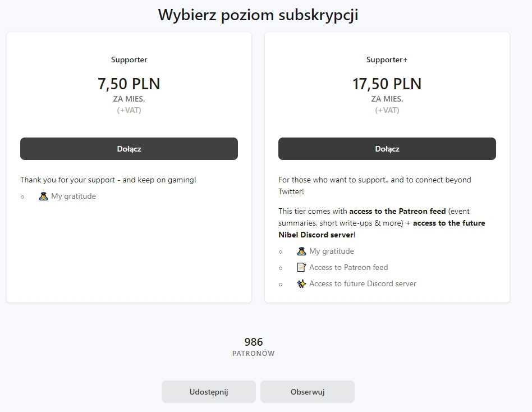Select the Supporter+ tier title
This screenshot has height=412, width=532.
387,59
